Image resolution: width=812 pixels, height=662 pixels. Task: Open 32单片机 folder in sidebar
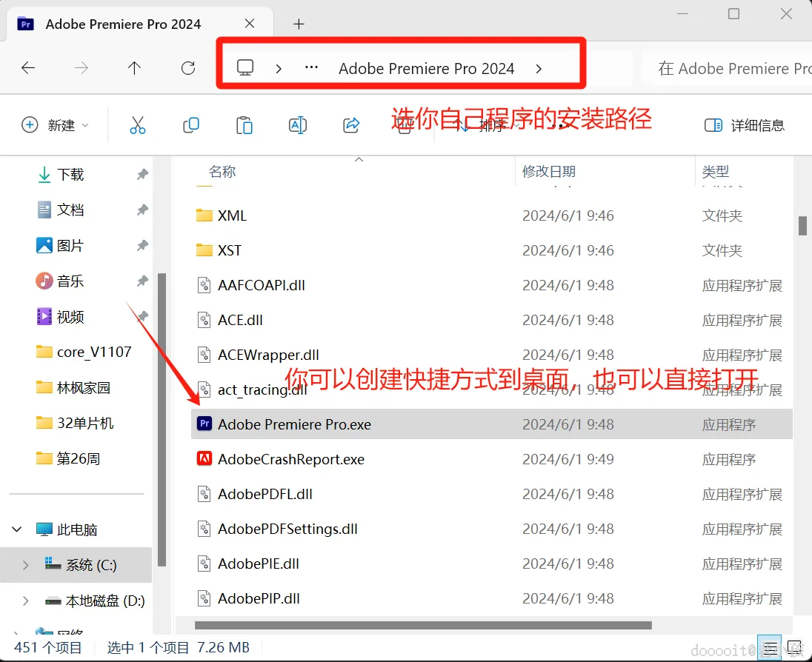coord(75,424)
